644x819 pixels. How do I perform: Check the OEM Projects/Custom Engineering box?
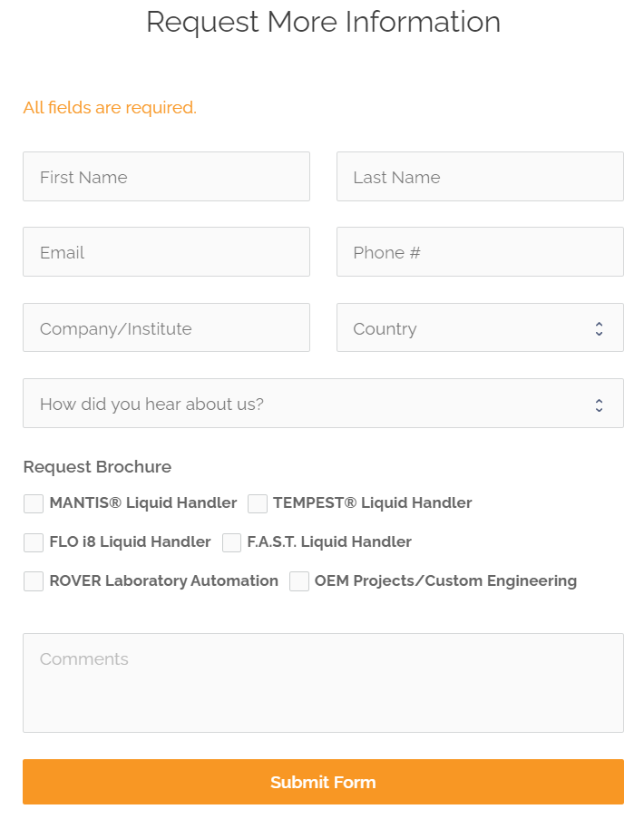point(299,581)
